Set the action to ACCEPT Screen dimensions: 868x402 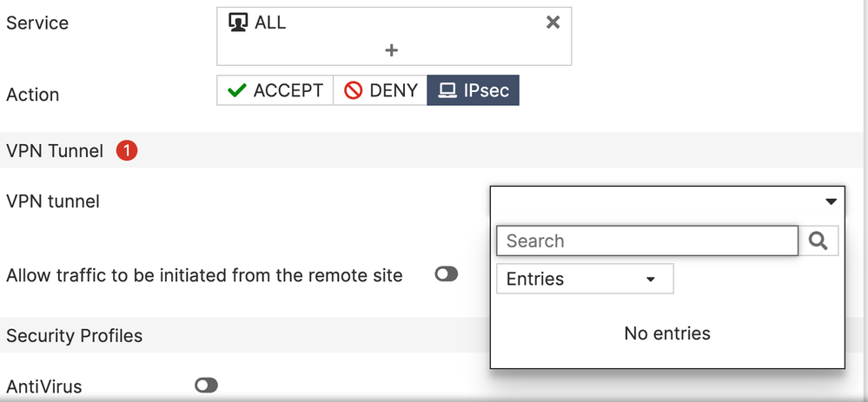pyautogui.click(x=275, y=90)
